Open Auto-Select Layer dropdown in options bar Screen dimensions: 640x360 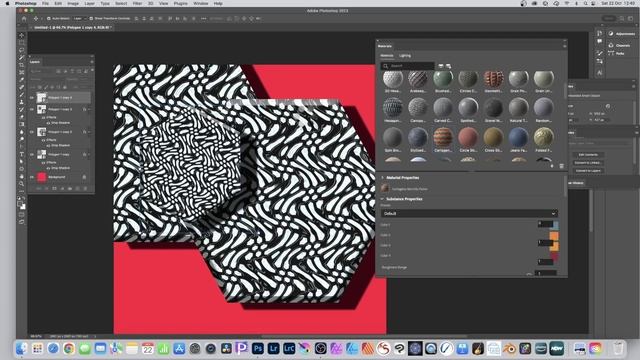79,18
